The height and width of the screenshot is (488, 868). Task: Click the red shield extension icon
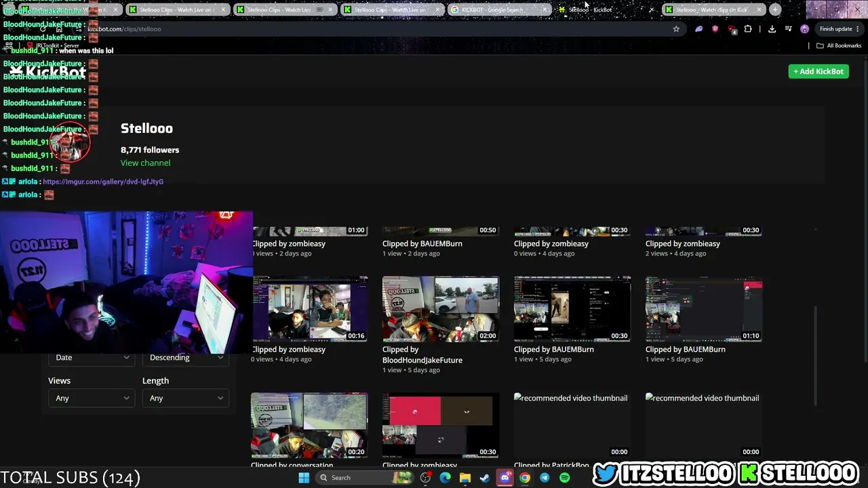pos(715,29)
